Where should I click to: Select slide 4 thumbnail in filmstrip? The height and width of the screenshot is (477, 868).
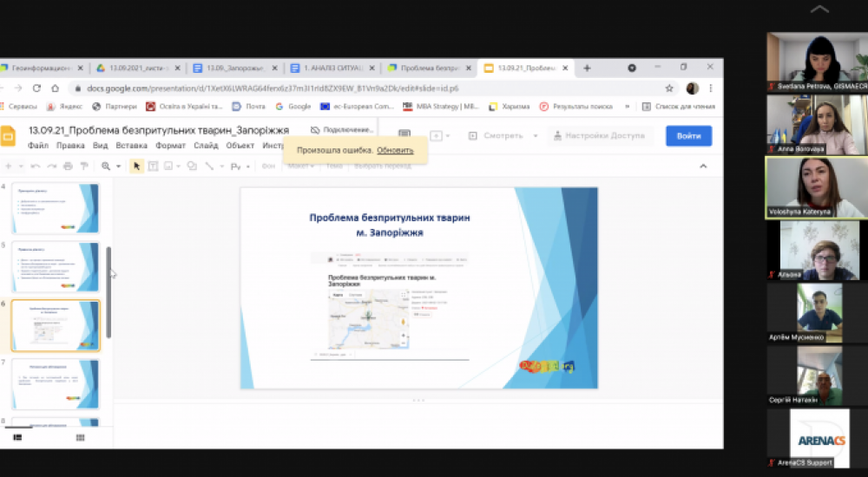(56, 208)
